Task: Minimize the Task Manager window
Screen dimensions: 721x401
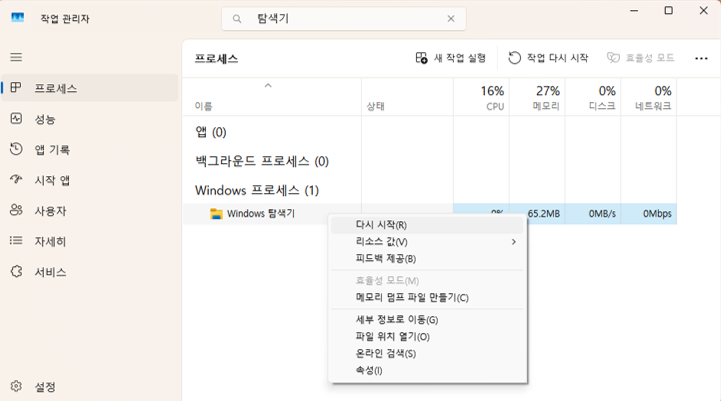Action: click(x=634, y=10)
